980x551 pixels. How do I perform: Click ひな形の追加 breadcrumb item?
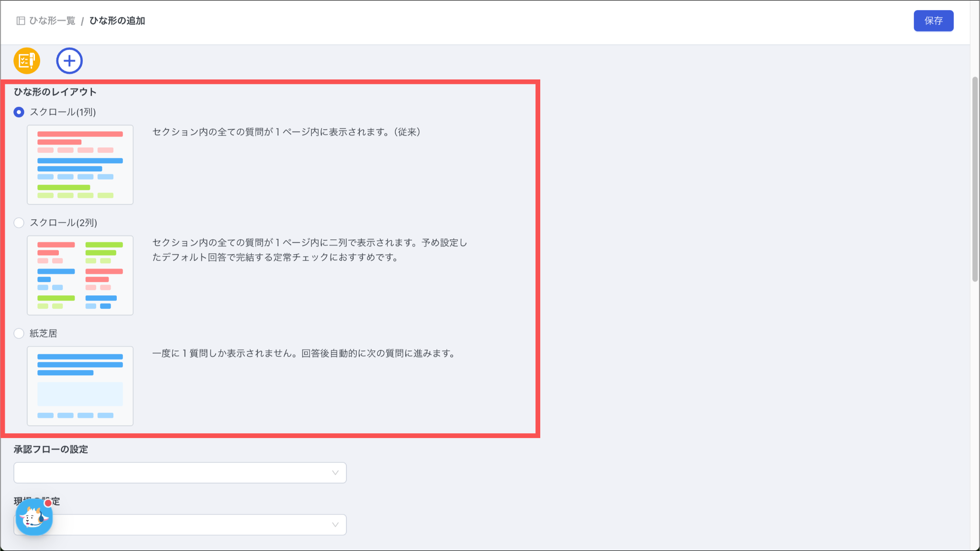(x=117, y=21)
